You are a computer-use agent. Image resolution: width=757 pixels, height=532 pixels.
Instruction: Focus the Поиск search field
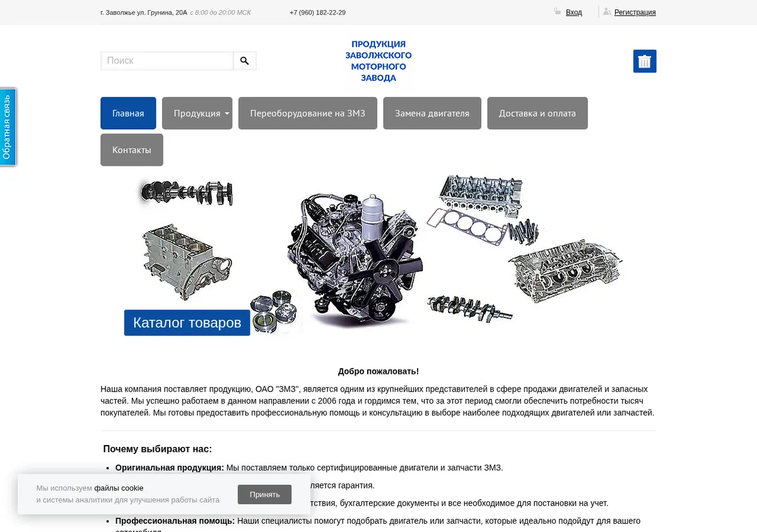(x=167, y=61)
